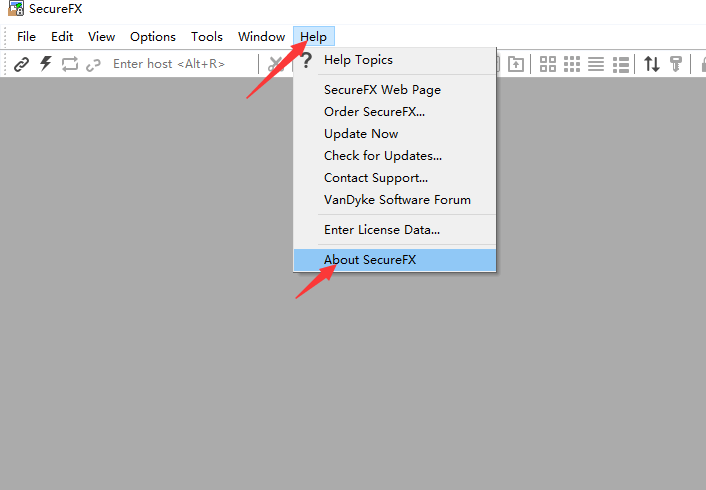
Task: Select Check for Updates... option
Action: point(383,156)
